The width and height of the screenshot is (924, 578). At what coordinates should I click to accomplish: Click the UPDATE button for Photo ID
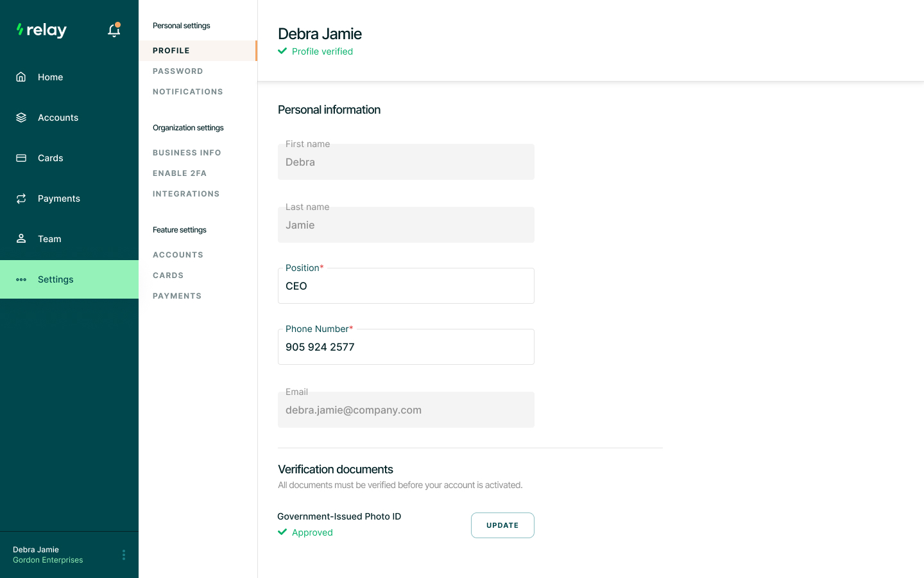coord(502,525)
